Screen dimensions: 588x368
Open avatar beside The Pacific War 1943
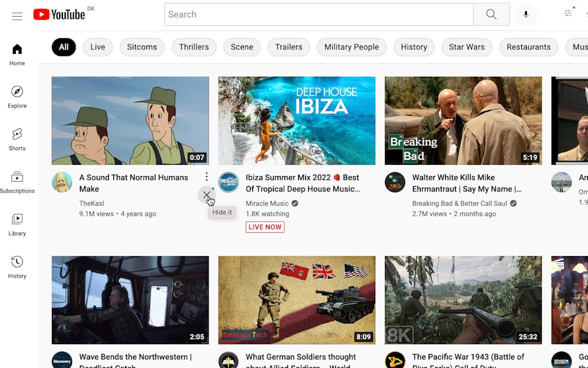pyautogui.click(x=395, y=360)
